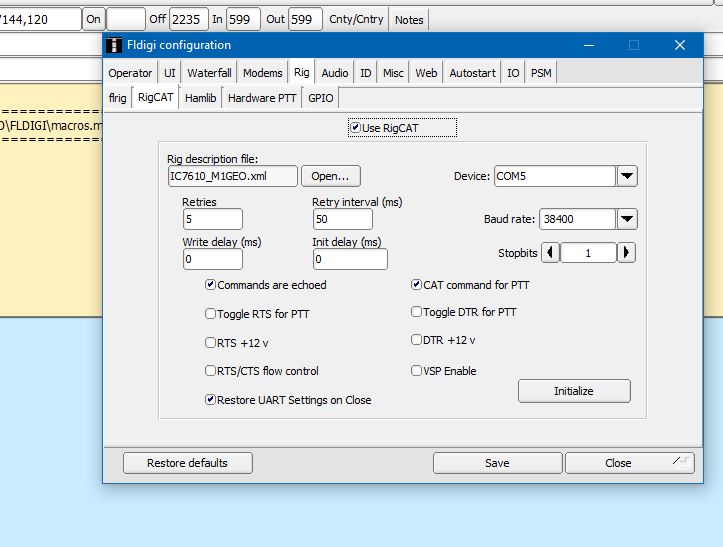Select the GPIO sub-tab

tap(320, 98)
